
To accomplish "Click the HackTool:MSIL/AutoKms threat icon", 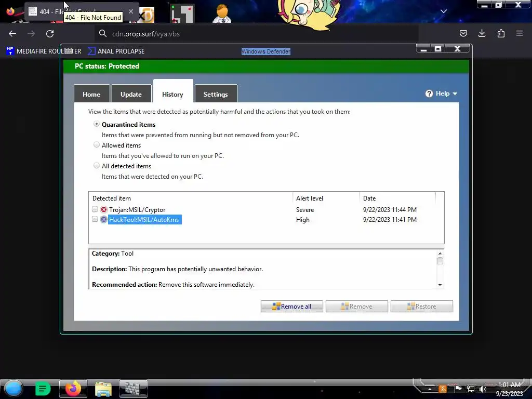I will pos(104,219).
